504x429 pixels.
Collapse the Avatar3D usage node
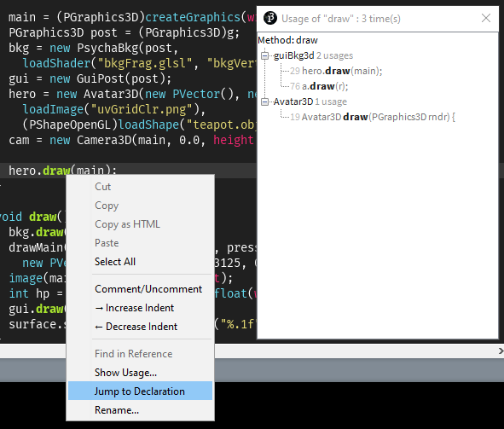[x=264, y=101]
